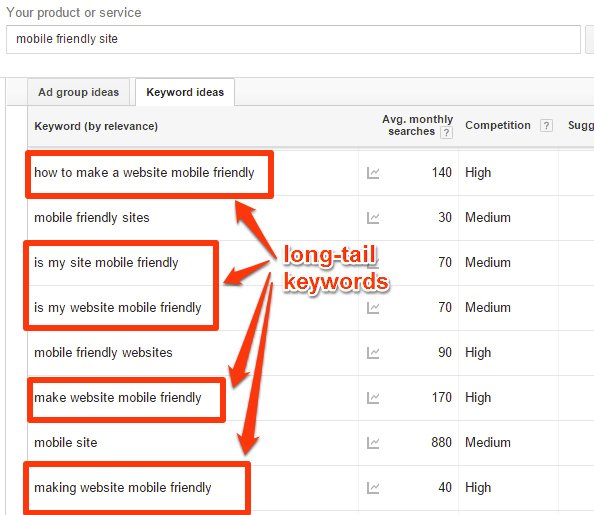Sort by Keyword (by relevance) column header

click(x=96, y=126)
